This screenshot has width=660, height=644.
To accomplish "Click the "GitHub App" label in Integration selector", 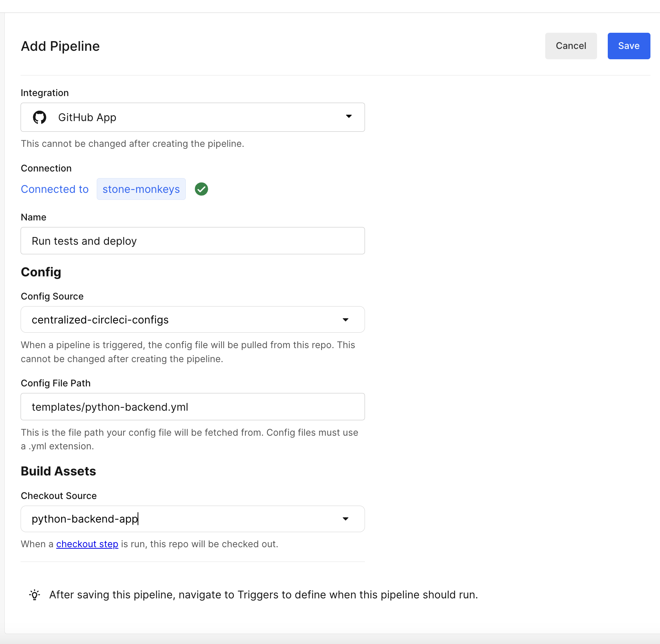I will coord(87,117).
